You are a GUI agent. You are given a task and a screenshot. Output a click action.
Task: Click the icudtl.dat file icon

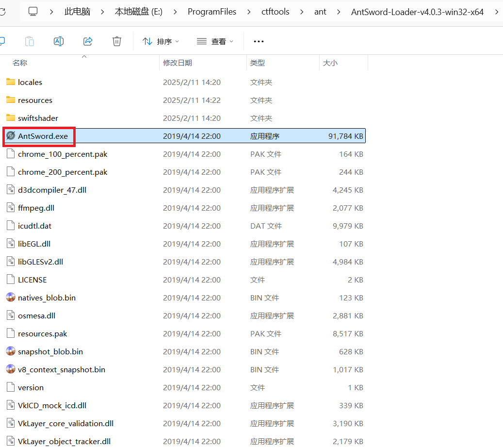(x=11, y=226)
